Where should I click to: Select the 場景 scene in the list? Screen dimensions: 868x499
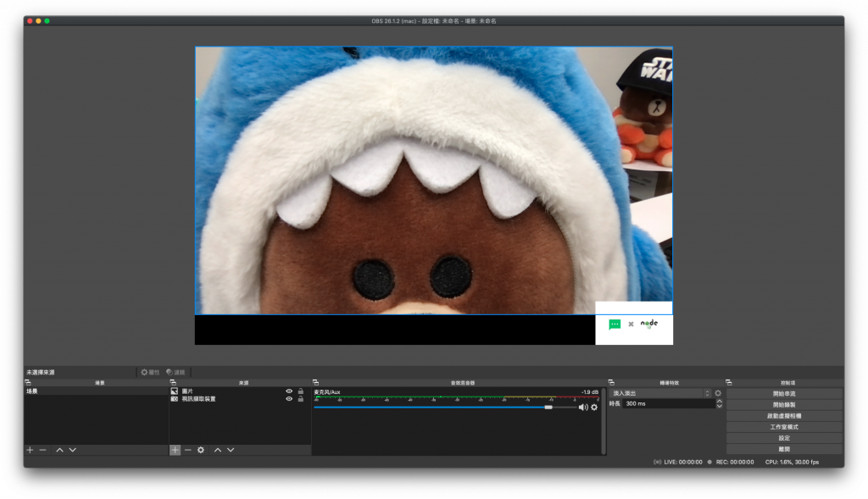(x=96, y=391)
